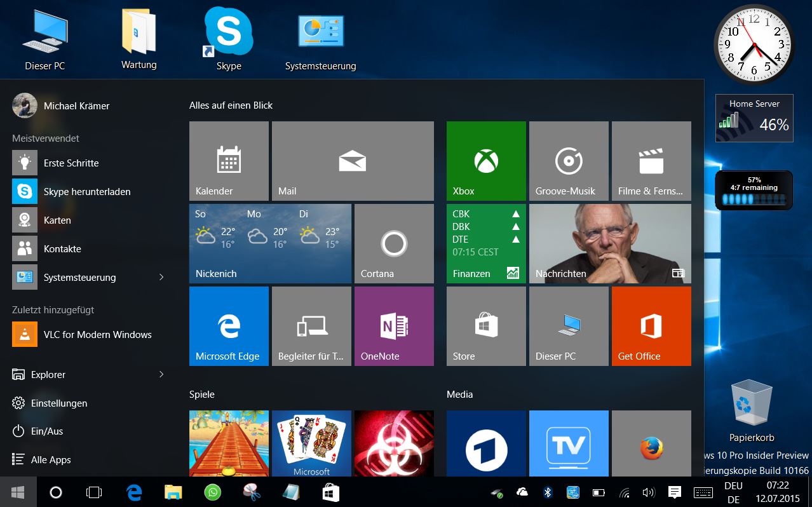
Task: Open Cortana search circle on taskbar
Action: click(x=56, y=492)
